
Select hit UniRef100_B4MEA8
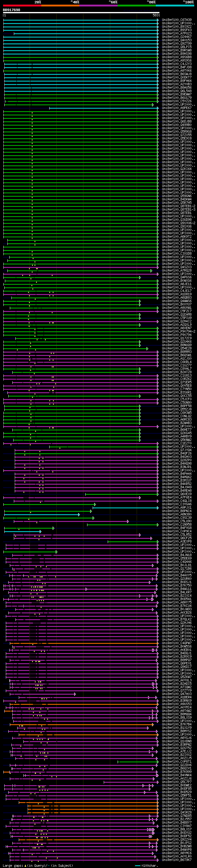pyautogui.click(x=177, y=491)
